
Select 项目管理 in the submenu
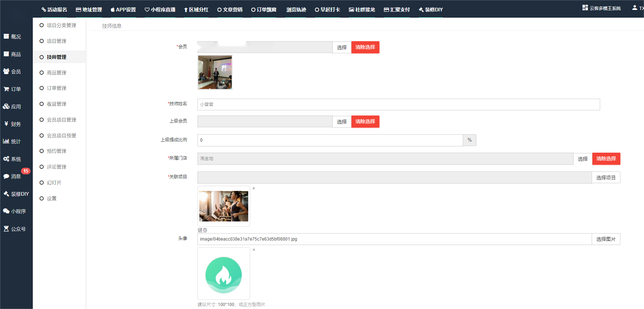tap(56, 41)
